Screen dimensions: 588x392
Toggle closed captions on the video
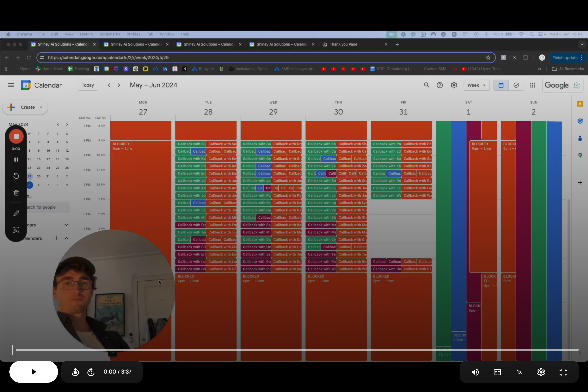pyautogui.click(x=497, y=372)
